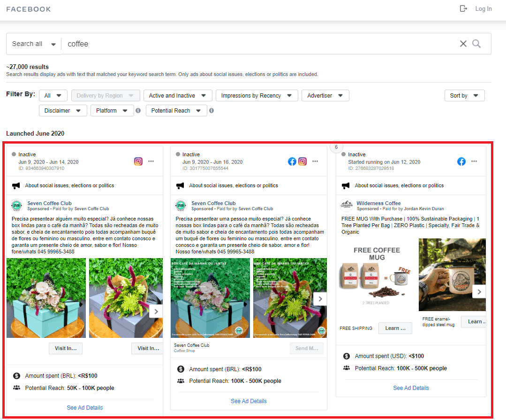Open the Potential Reach info icon

211,110
